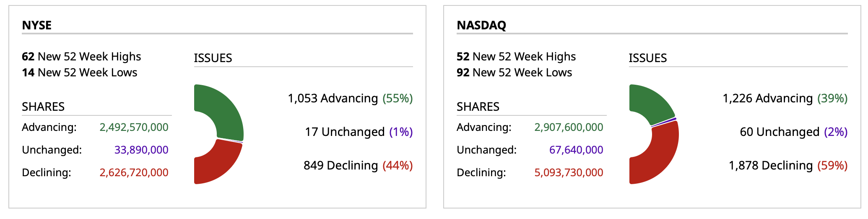Click NYSE 62 New 52 Week Highs
Viewport: 868px width, 219px height.
point(81,57)
